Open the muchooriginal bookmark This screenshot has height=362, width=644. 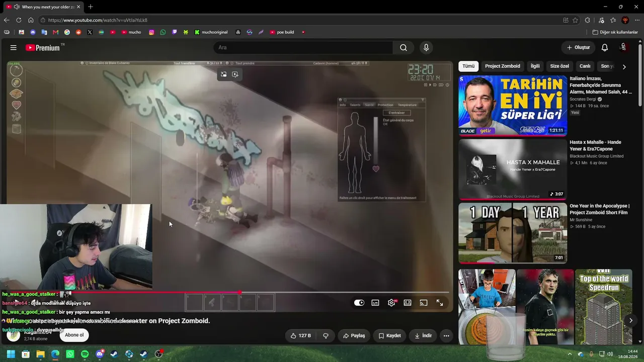(x=211, y=32)
